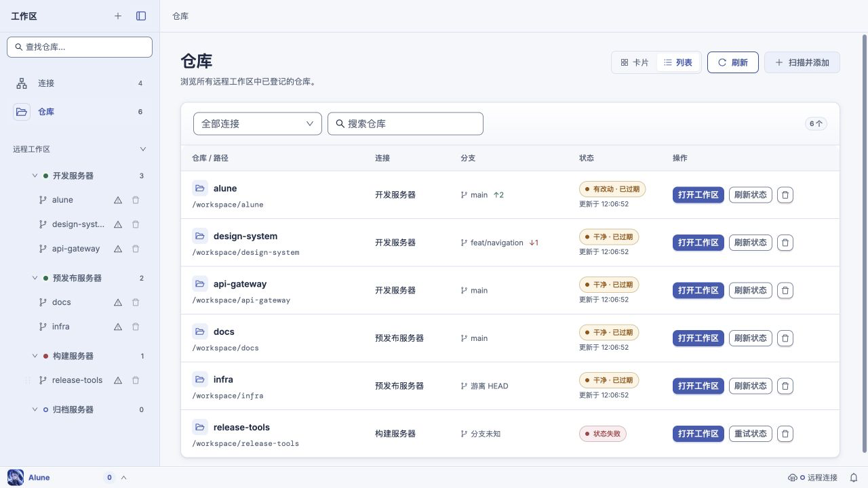Delete alune in the sidebar tree
The height and width of the screenshot is (488, 868).
click(136, 200)
